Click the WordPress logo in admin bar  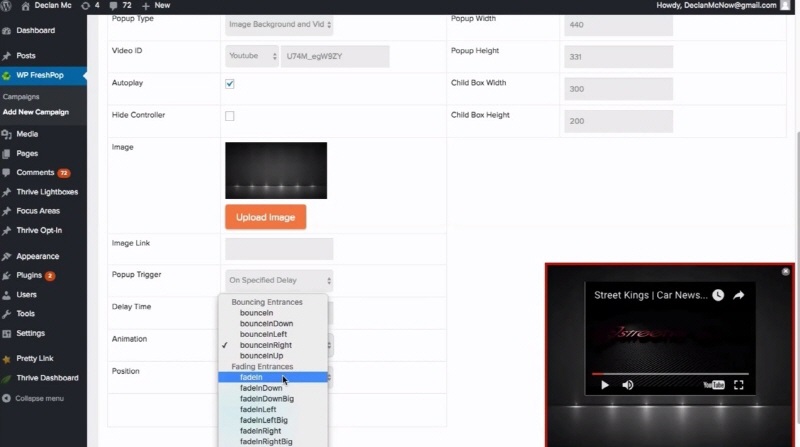[x=6, y=6]
